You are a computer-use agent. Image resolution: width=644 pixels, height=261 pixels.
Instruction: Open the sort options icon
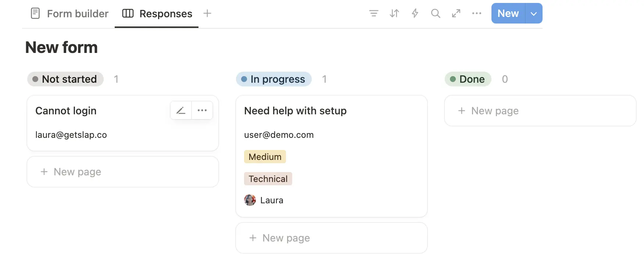[394, 14]
